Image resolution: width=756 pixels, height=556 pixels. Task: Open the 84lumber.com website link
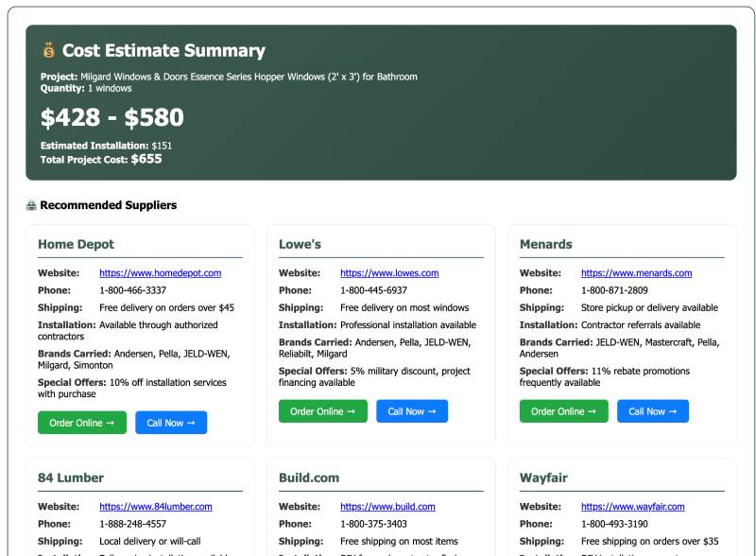click(155, 507)
